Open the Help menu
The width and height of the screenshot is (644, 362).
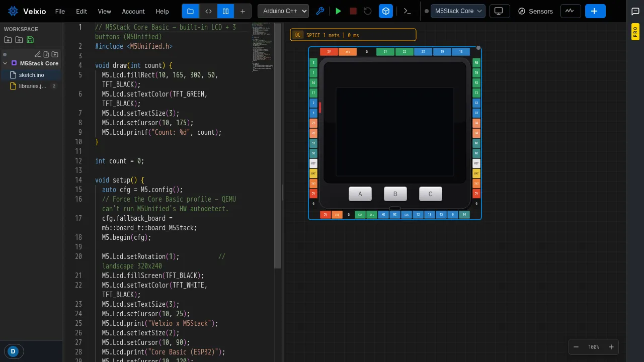[163, 11]
